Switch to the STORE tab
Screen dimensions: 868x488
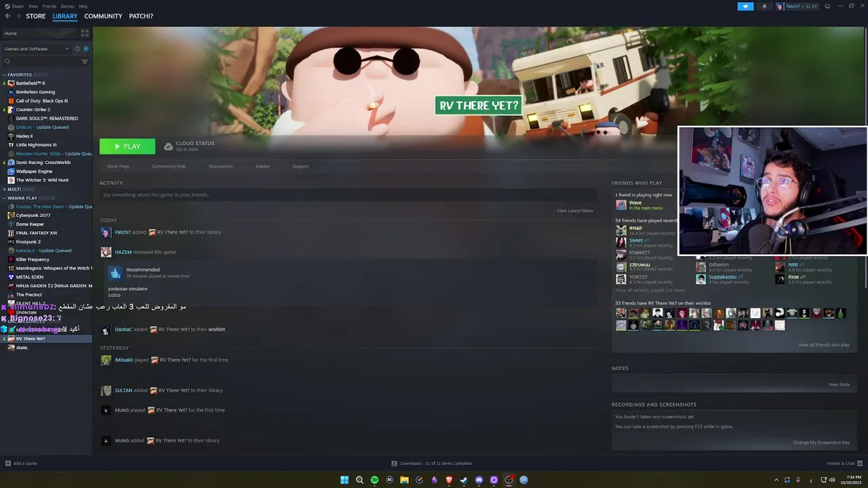36,16
